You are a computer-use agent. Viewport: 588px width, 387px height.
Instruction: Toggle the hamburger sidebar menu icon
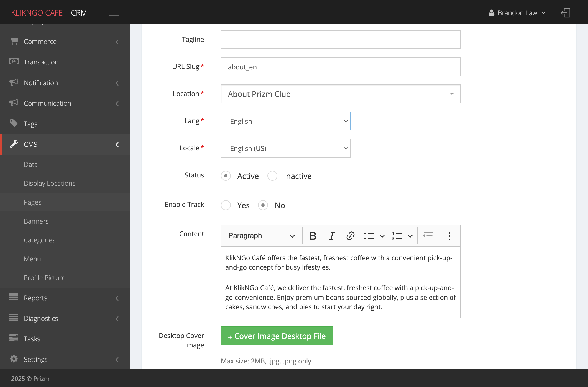(x=114, y=12)
